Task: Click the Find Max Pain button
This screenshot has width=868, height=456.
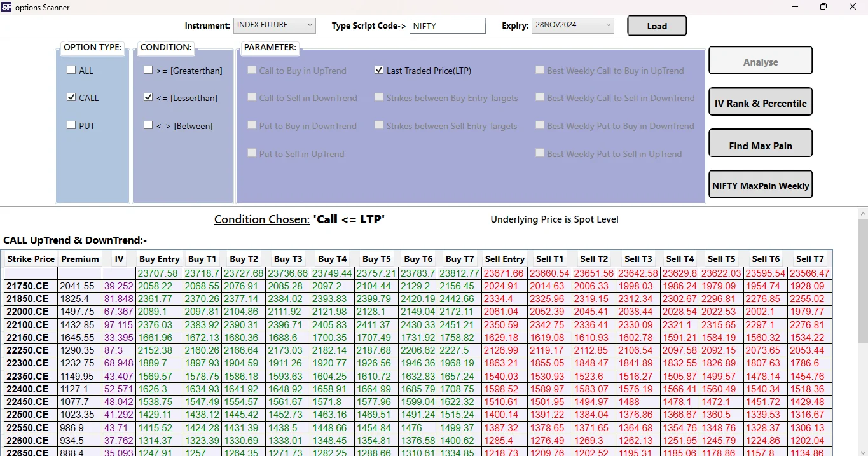Action: click(x=760, y=142)
